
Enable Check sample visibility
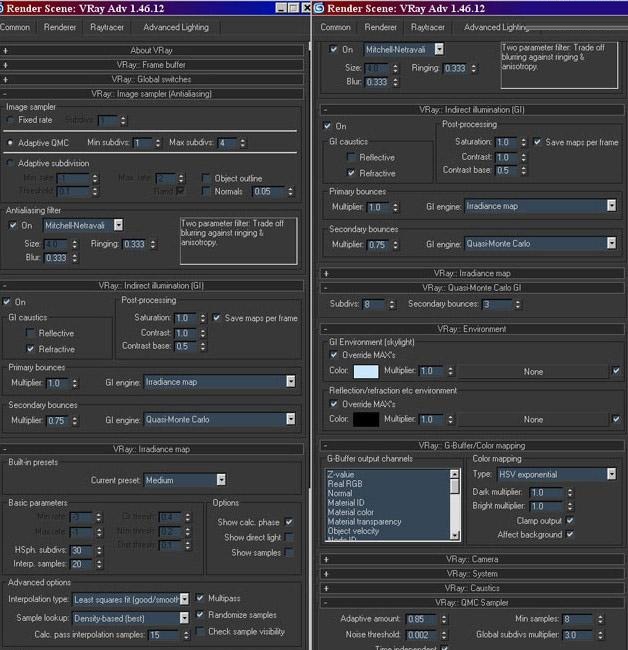[200, 631]
